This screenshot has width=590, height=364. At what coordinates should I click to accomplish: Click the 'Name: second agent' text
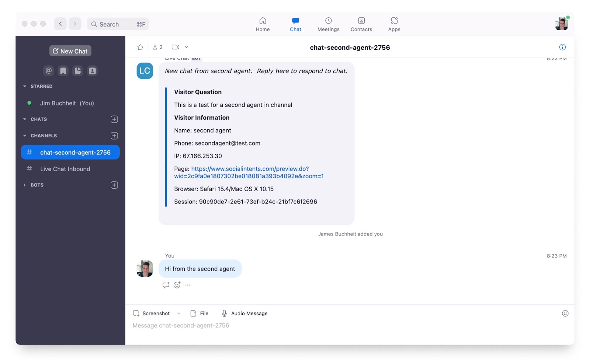(x=202, y=130)
